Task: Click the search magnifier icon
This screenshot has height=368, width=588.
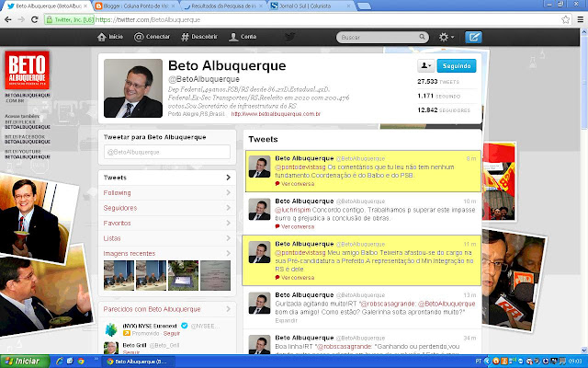Action: click(422, 37)
